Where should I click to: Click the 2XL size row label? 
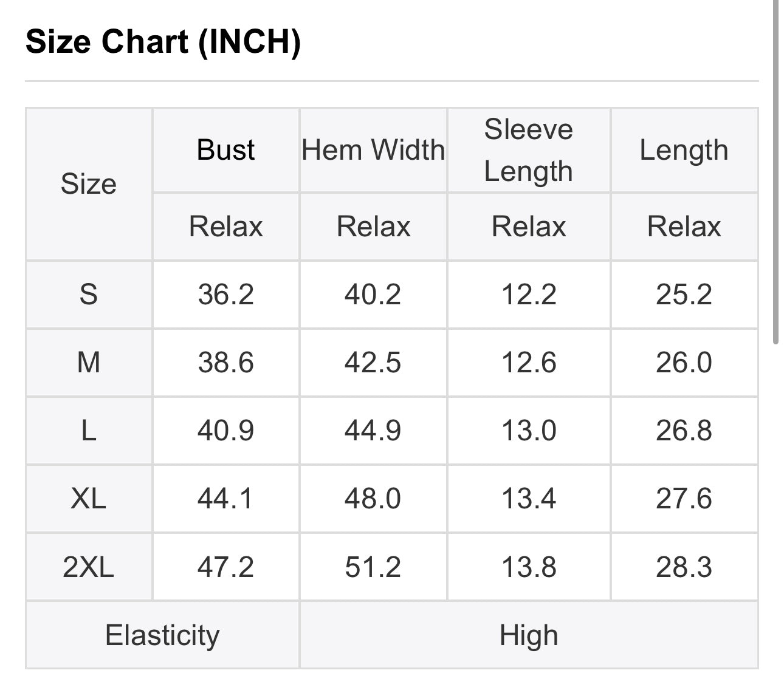(89, 567)
